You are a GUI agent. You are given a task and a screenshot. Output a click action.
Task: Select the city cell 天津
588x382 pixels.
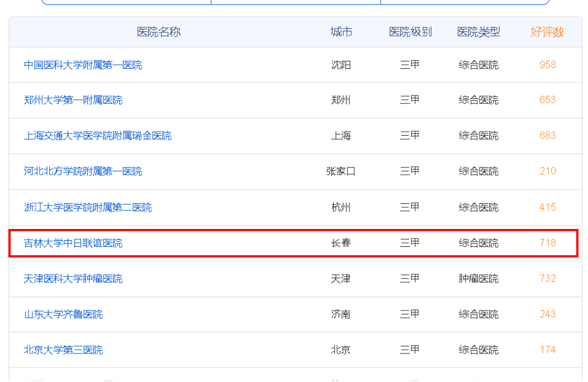pos(341,279)
